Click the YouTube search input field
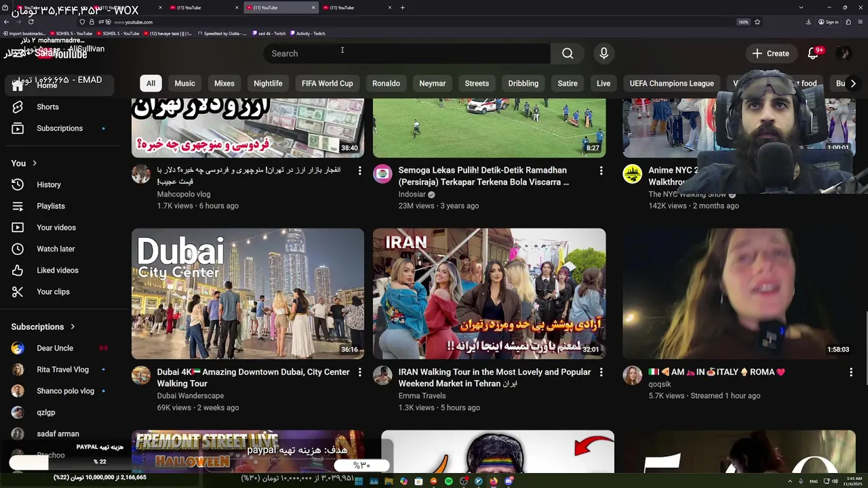This screenshot has height=488, width=868. 407,54
